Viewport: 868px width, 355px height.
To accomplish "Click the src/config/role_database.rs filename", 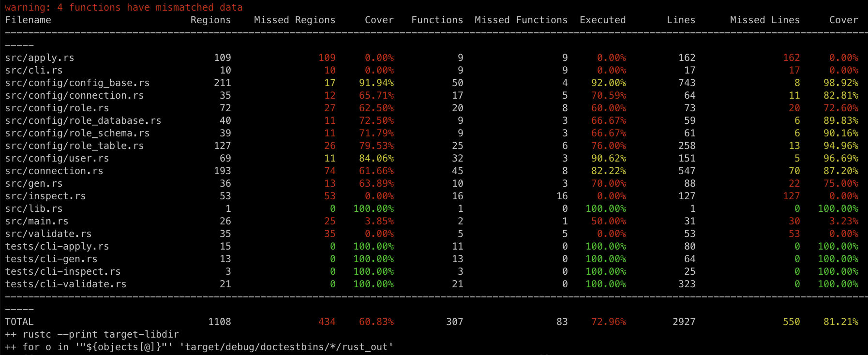I will [83, 120].
